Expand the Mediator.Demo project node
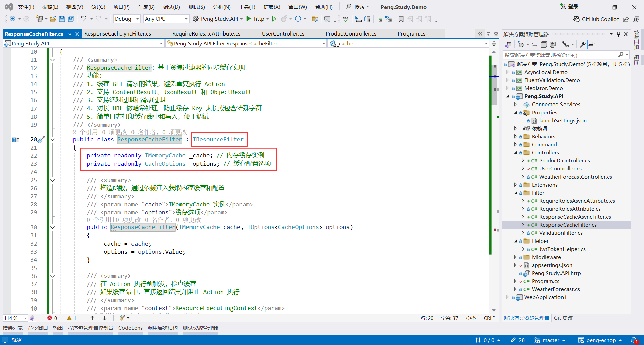644x345 pixels. pos(508,88)
